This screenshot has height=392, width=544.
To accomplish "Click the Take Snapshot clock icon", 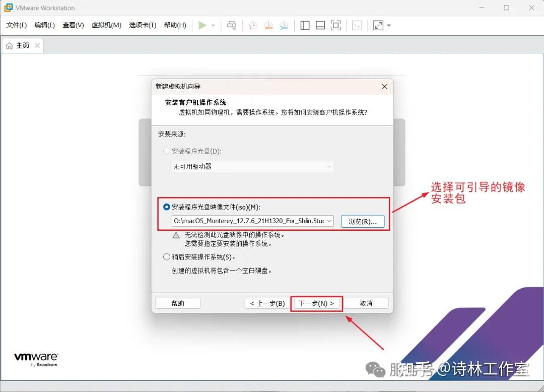I will tap(253, 25).
